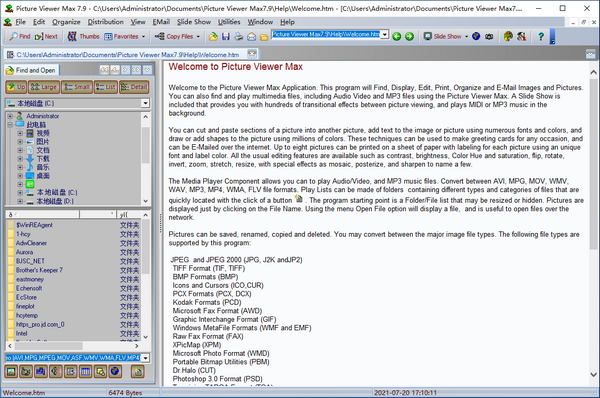Switch file list to Detail view
Image resolution: width=600 pixels, height=398 pixels.
point(134,87)
